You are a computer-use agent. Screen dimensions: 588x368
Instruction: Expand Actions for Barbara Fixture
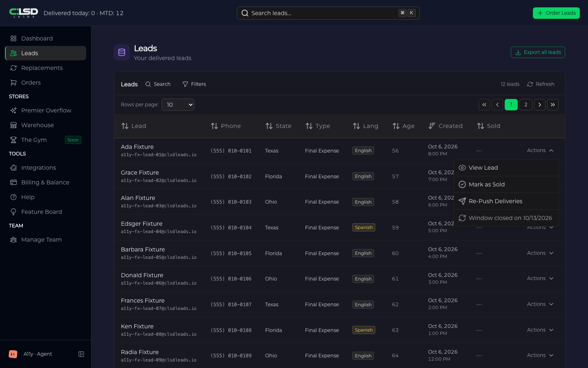(540, 253)
